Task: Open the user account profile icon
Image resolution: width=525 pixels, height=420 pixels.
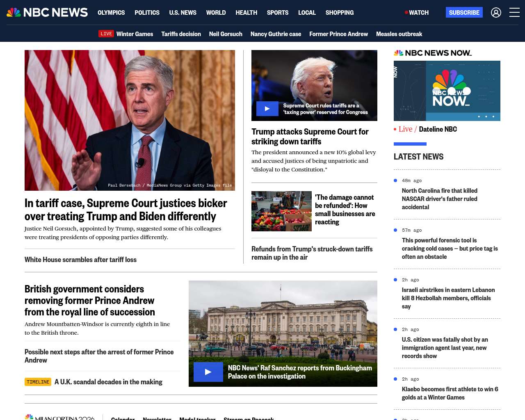Action: click(496, 13)
